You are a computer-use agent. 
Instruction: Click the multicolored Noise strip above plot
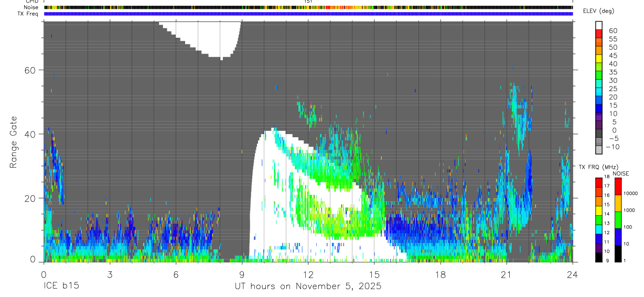point(308,7)
